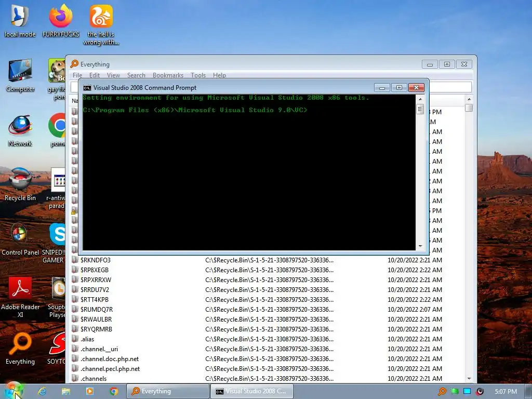The width and height of the screenshot is (532, 399).
Task: Switch to the Everything taskbar button
Action: 168,391
